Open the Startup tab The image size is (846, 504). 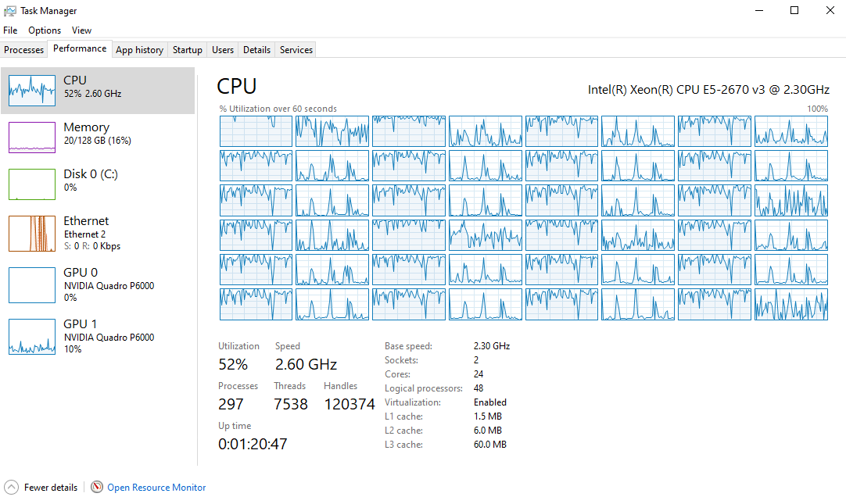coord(187,48)
